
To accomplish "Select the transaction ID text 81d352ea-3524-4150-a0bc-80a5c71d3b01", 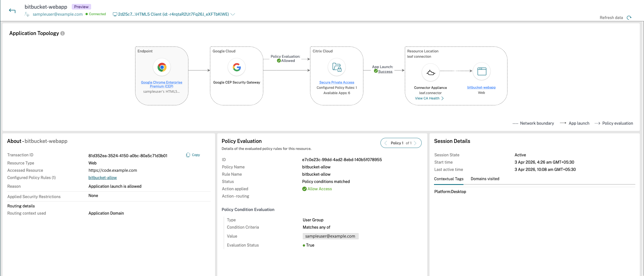I will (128, 156).
